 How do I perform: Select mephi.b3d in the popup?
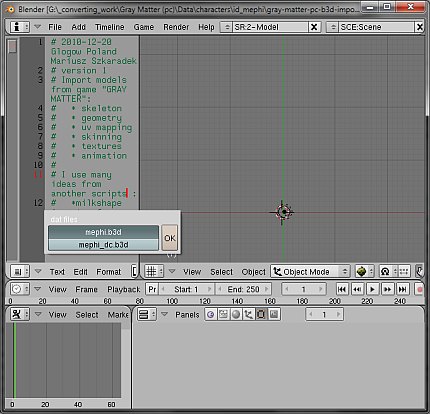(x=103, y=232)
